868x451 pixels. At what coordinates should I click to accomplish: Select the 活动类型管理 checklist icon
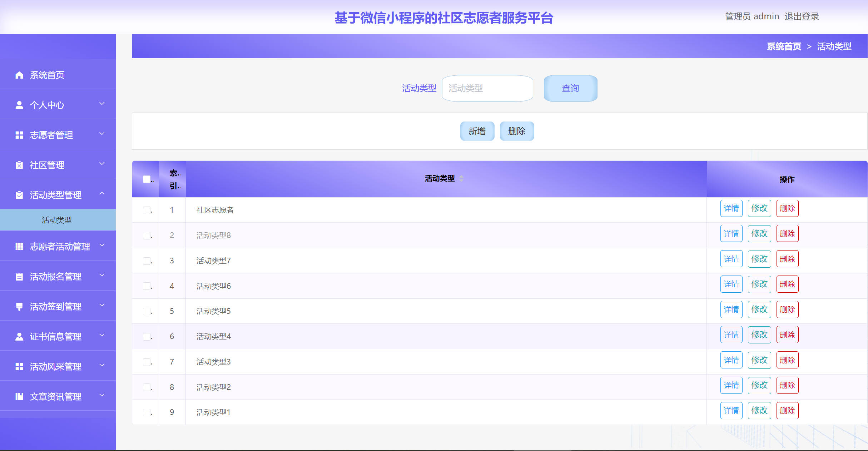tap(19, 195)
